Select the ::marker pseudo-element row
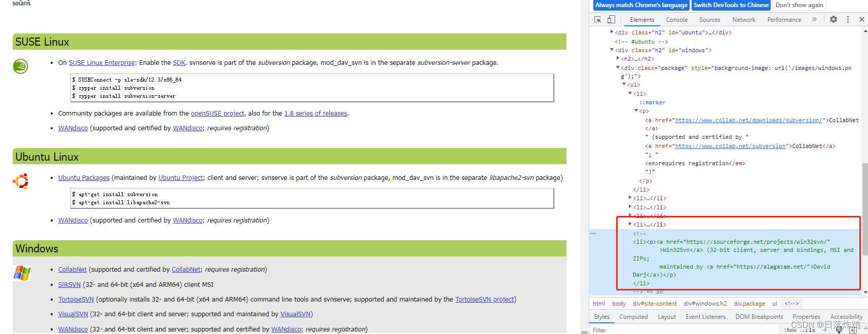The height and width of the screenshot is (334, 868). tap(652, 102)
